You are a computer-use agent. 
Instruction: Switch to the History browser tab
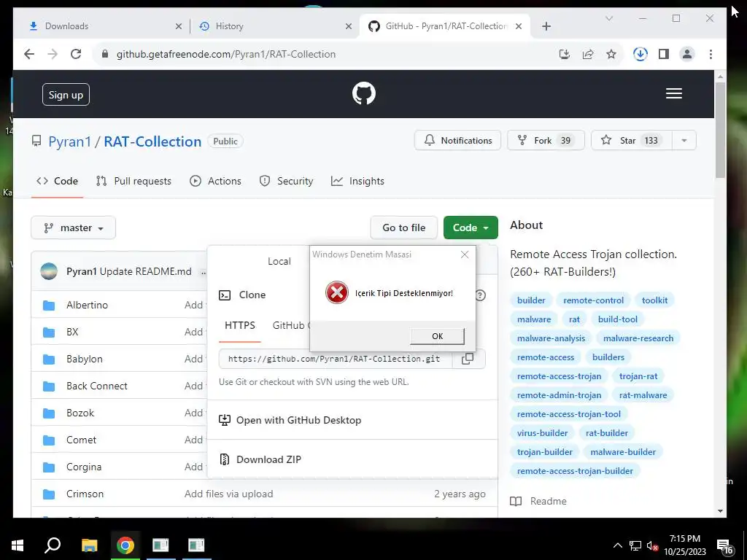click(x=275, y=26)
